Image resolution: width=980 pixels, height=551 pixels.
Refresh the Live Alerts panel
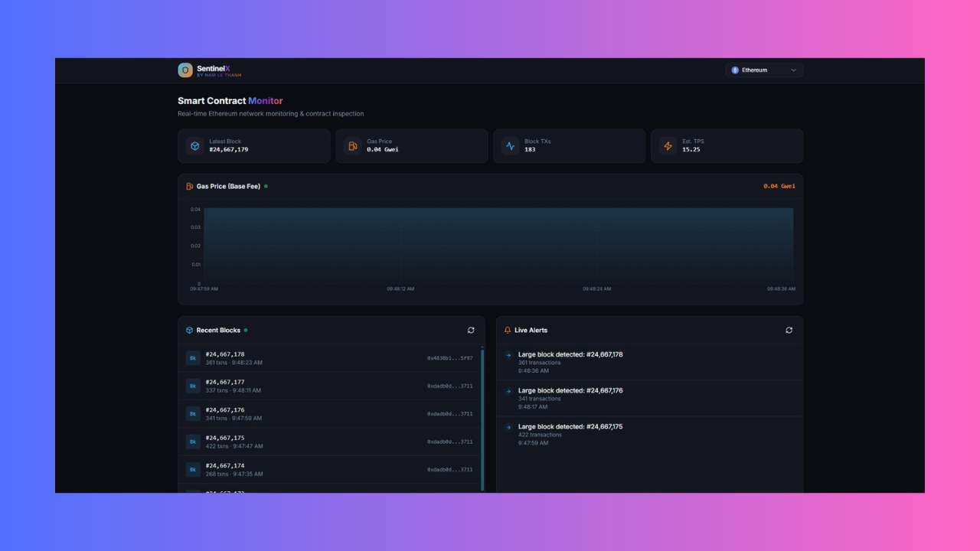[x=789, y=331]
